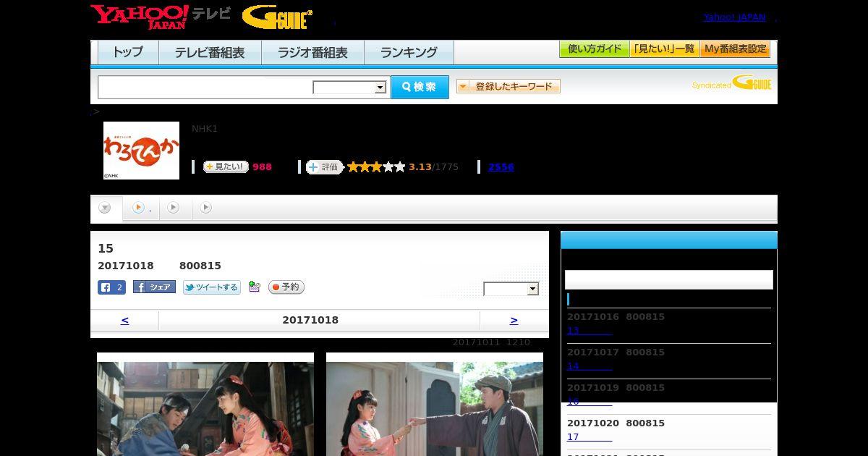868x456 pixels.
Task: Click the 20171016 800815 sidebar entry text
Action: coord(616,317)
